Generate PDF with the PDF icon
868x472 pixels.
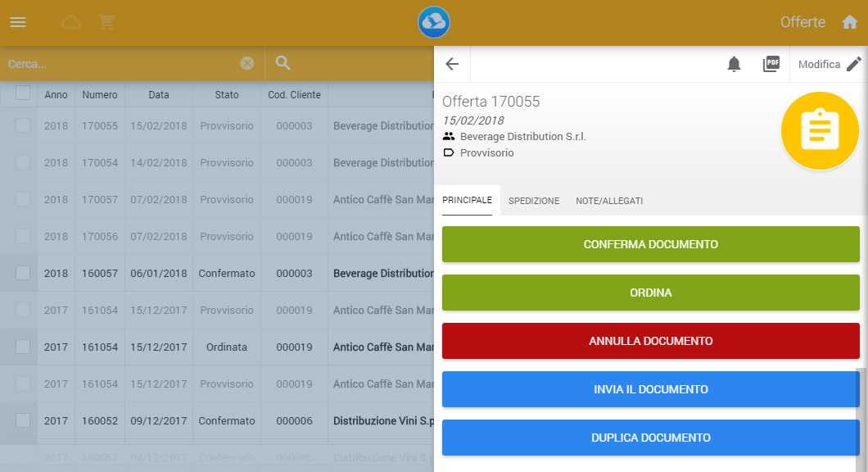pyautogui.click(x=771, y=64)
